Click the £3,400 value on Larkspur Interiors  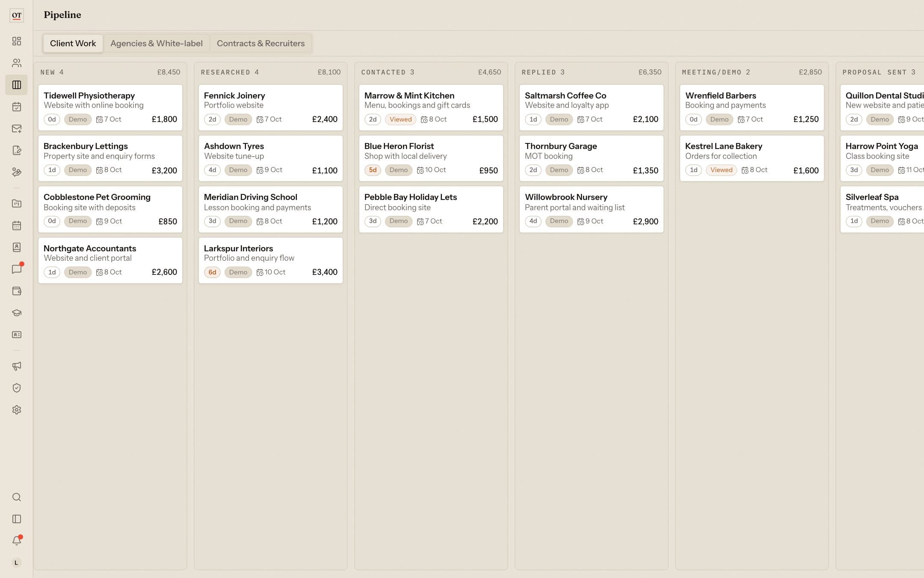click(325, 272)
